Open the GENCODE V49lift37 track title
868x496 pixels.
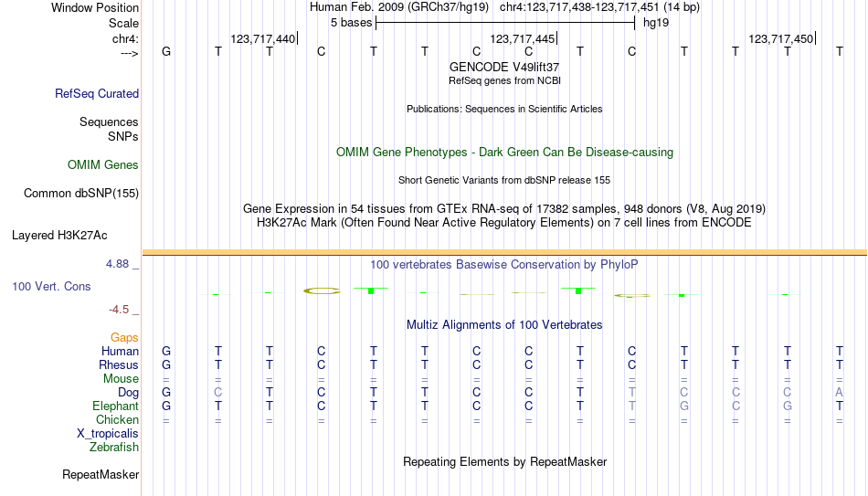pos(504,67)
